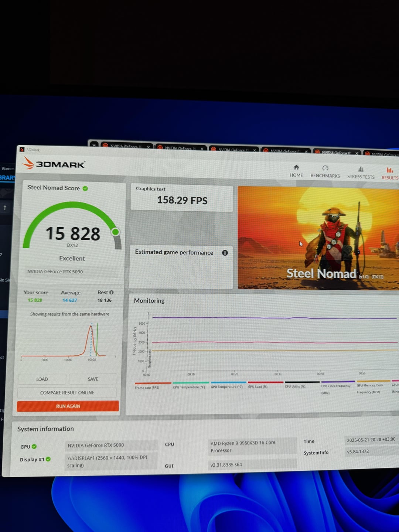399x532 pixels.
Task: Click the Excellent rating label
Action: pyautogui.click(x=72, y=258)
